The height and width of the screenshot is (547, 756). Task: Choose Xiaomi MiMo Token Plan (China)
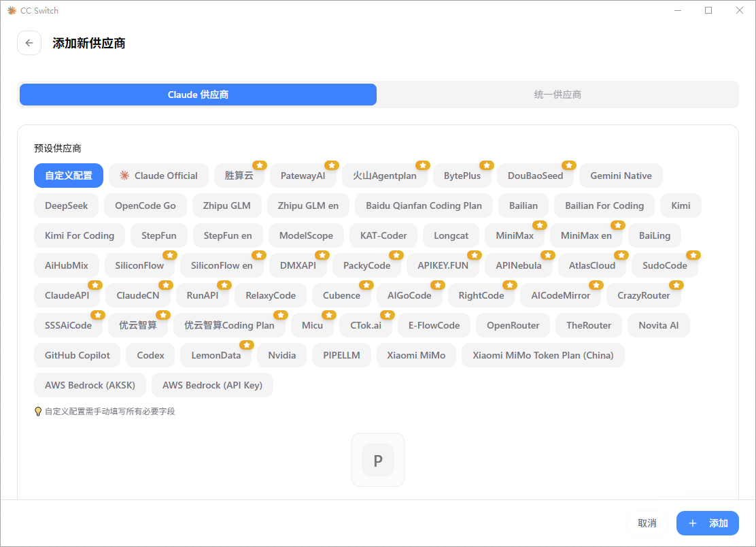543,355
